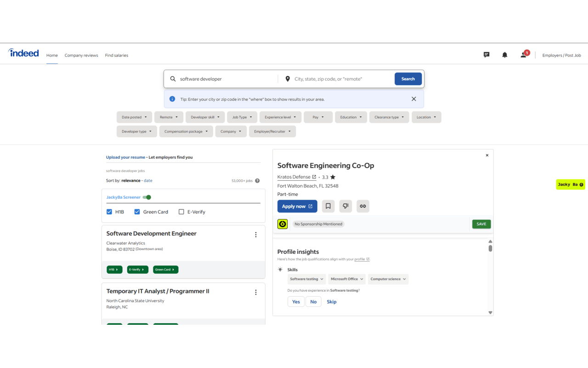Image resolution: width=588 pixels, height=368 pixels.
Task: Click the H1B tag on Clearwater job
Action: [x=114, y=270]
